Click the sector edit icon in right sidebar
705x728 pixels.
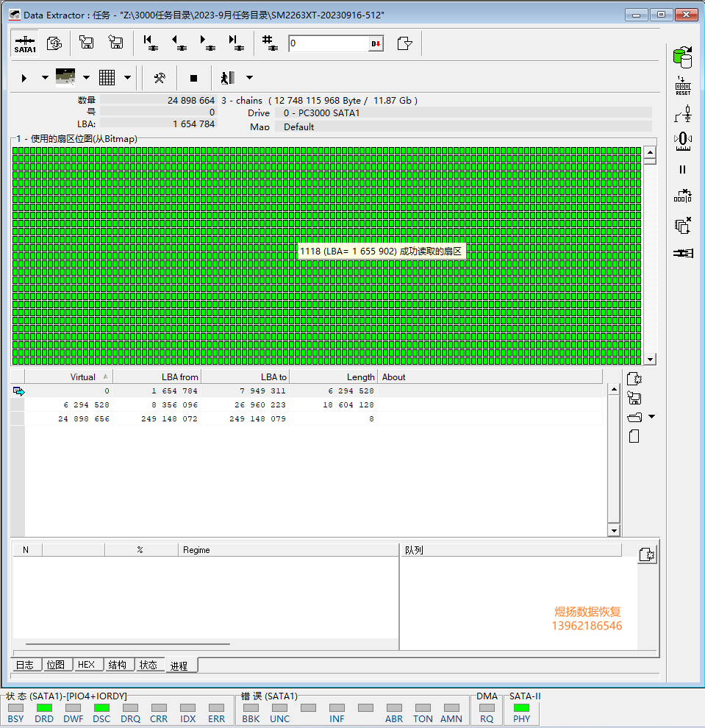(x=683, y=196)
